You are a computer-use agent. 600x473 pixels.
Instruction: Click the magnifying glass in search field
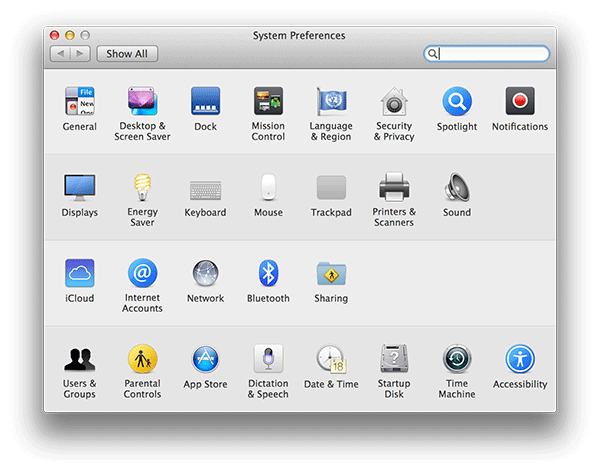pos(432,54)
